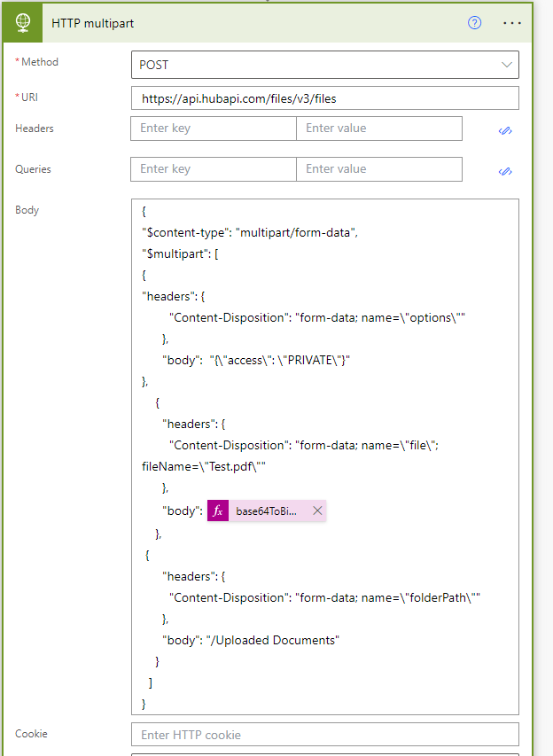Select the base64ToBi expression token

(266, 510)
